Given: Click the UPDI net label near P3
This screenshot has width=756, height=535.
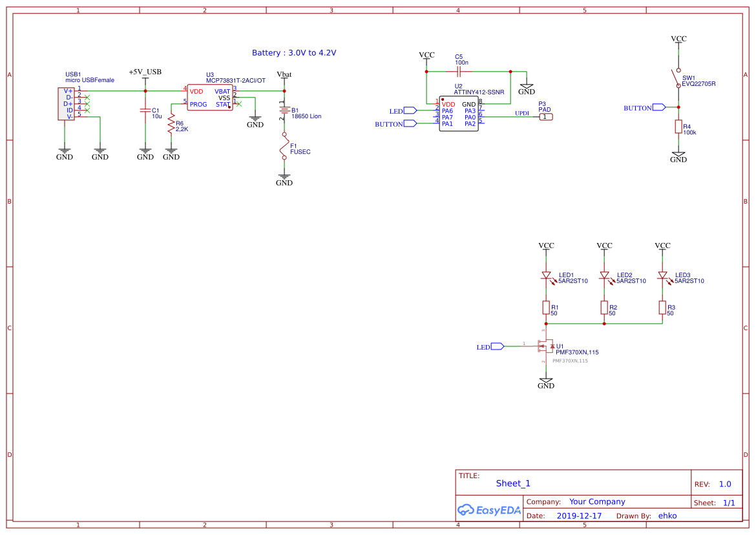Looking at the screenshot, I should tap(521, 112).
